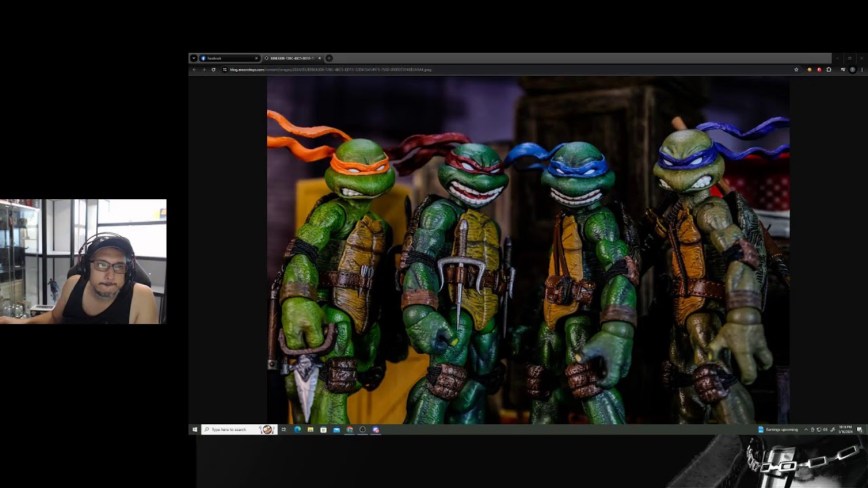Open a new browser tab

[329, 58]
